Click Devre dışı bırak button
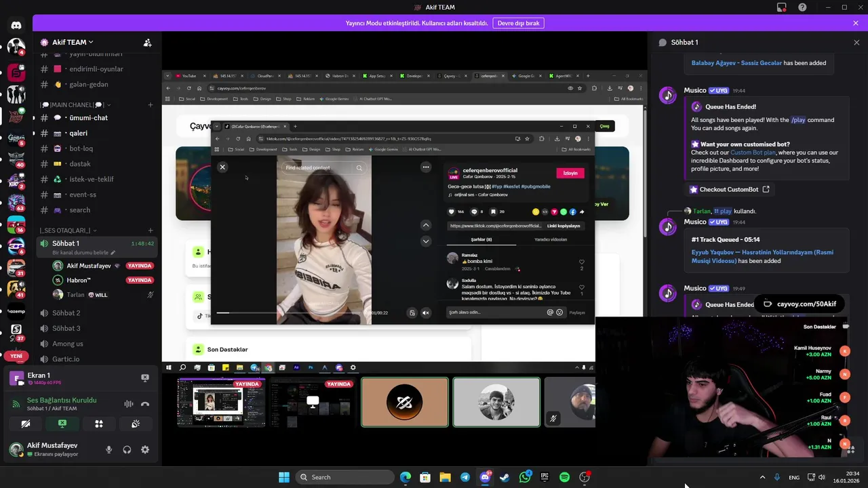Viewport: 868px width, 488px height. click(x=518, y=23)
